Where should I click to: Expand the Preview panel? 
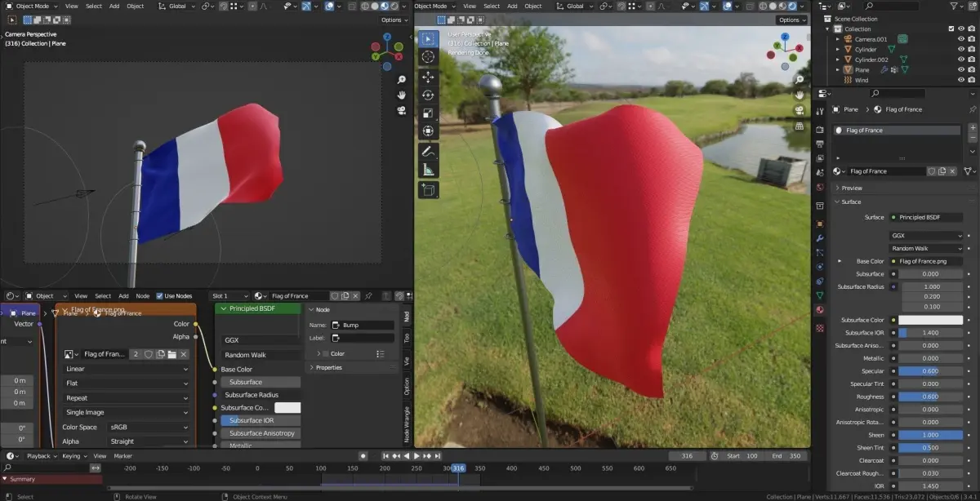851,188
